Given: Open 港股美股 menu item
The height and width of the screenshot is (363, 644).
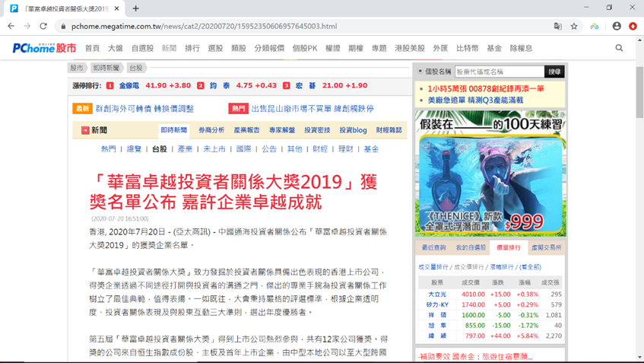Looking at the screenshot, I should 410,48.
